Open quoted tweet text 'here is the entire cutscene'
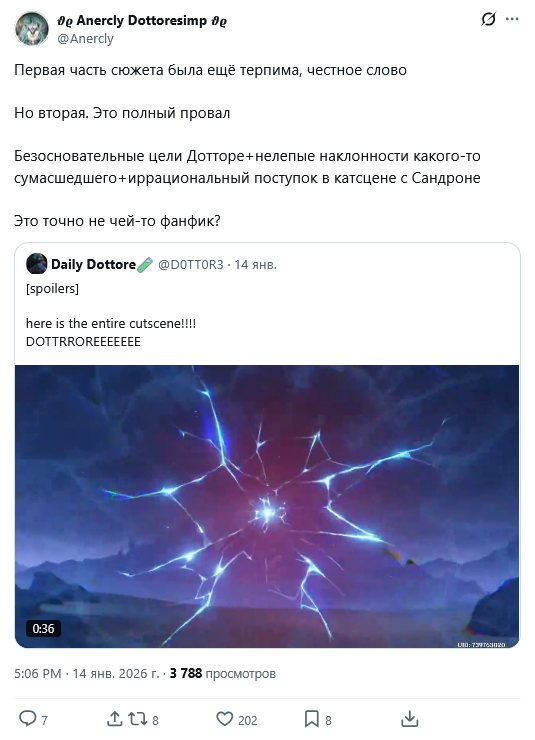The image size is (535, 740). pyautogui.click(x=111, y=323)
